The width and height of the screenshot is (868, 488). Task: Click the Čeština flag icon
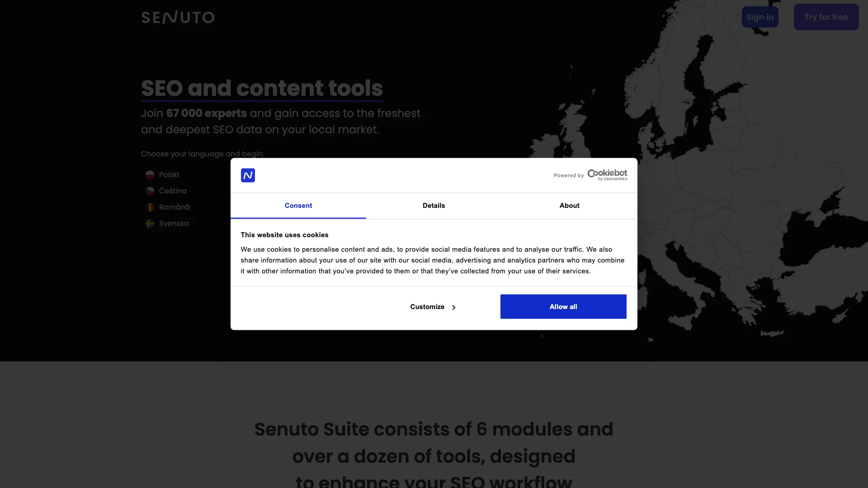[x=150, y=191]
